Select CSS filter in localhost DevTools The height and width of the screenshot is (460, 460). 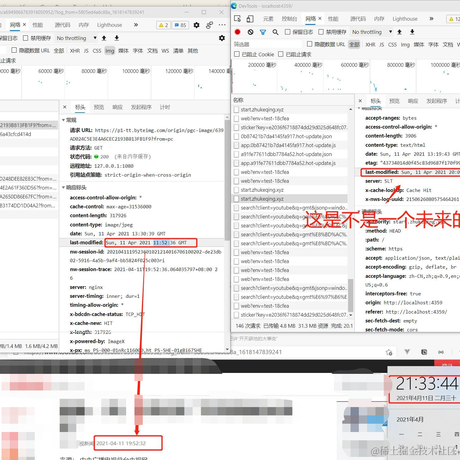point(392,44)
